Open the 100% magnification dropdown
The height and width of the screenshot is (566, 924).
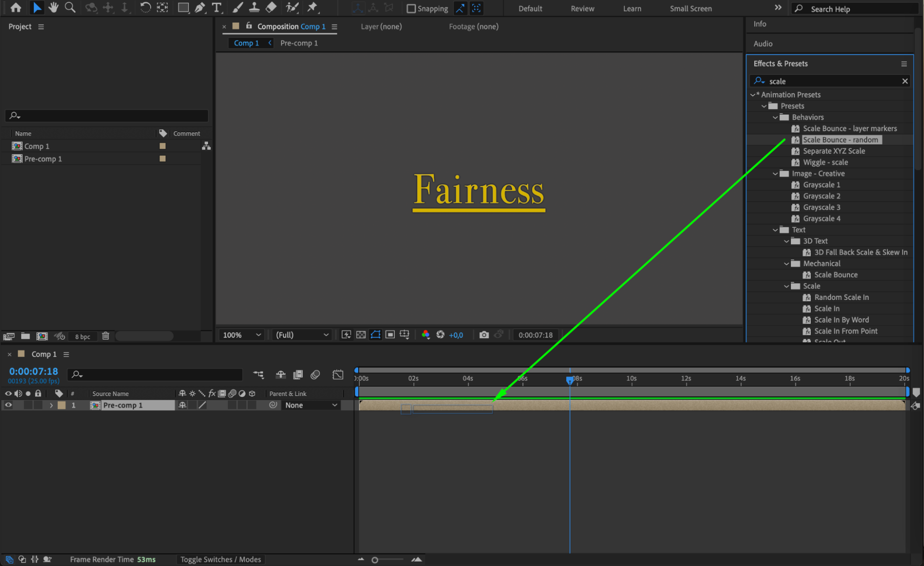click(x=241, y=335)
